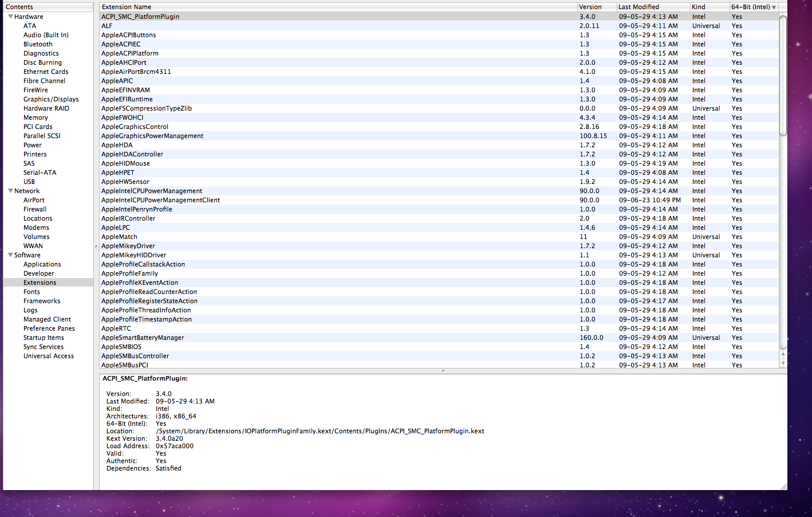Sort by Last Modified column header
The width and height of the screenshot is (812, 517).
click(x=653, y=7)
